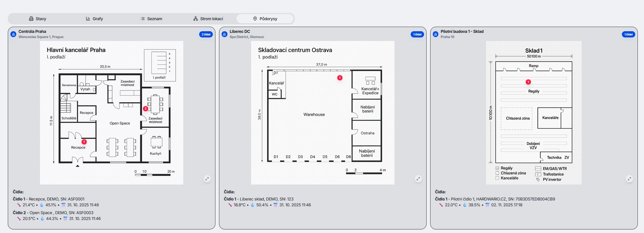This screenshot has height=233, width=644.
Task: Expand the Pilotní budova 1 floor plan
Action: (629, 179)
